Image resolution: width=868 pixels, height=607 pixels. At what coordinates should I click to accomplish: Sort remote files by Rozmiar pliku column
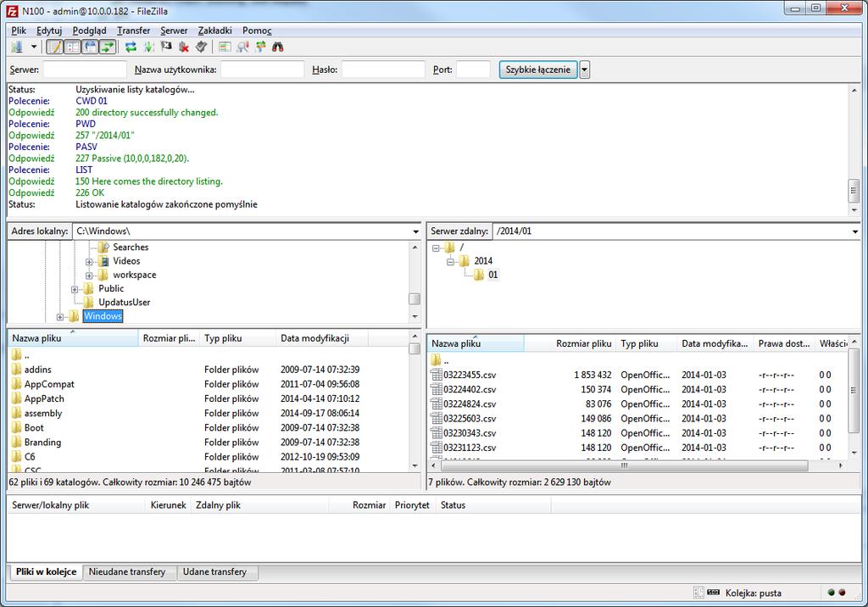click(x=570, y=343)
